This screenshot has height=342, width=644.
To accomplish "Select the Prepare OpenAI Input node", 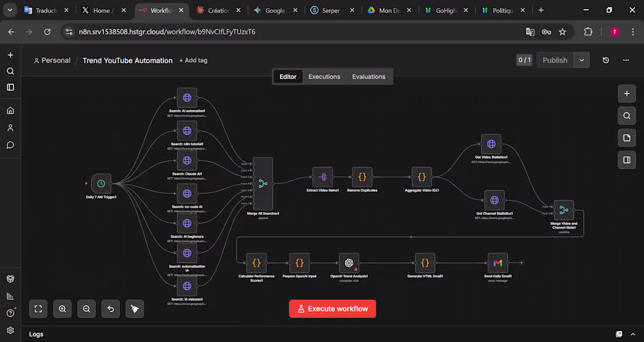I will tap(299, 263).
